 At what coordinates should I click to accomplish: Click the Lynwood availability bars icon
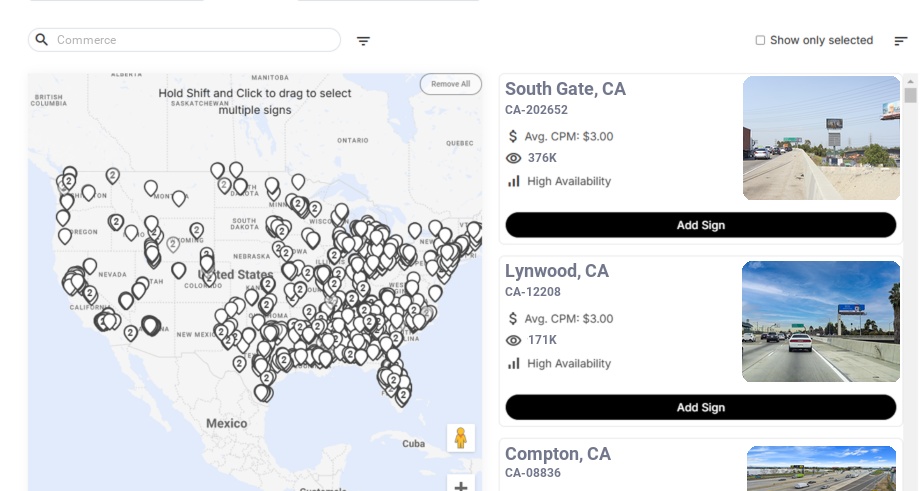tap(514, 363)
